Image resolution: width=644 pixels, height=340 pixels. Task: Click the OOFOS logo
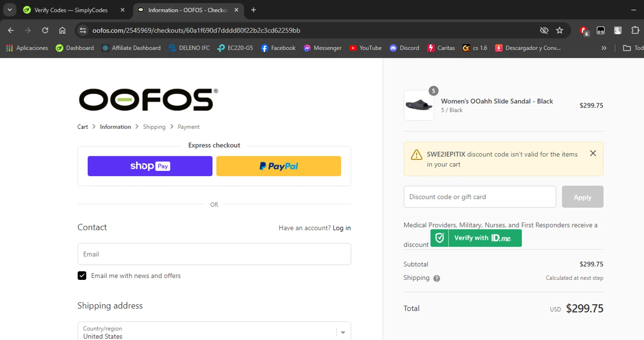148,100
